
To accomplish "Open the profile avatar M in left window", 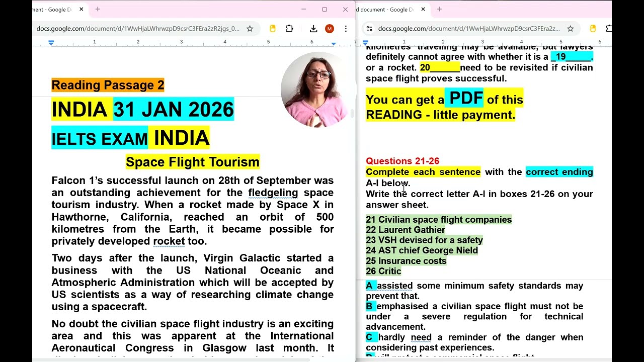I will pos(330,29).
